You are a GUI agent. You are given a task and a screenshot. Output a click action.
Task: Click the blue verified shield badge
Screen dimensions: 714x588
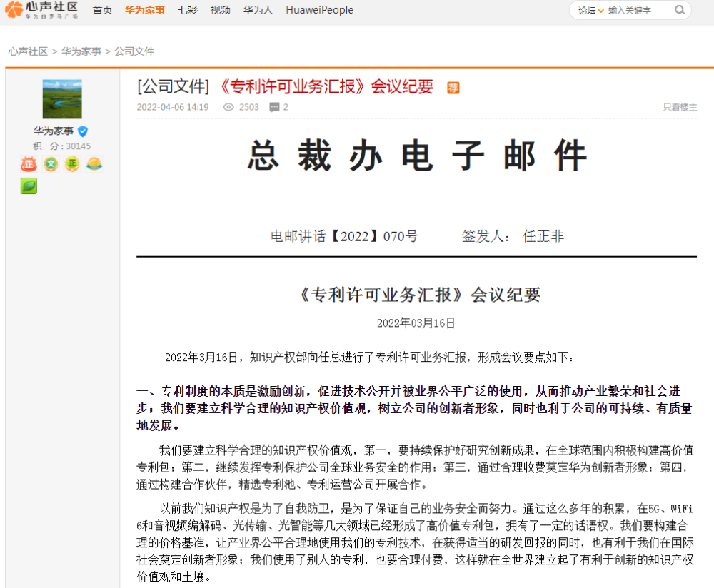(82, 131)
